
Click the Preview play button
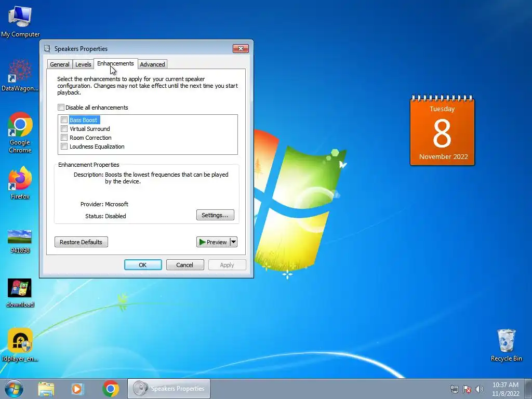[213, 242]
